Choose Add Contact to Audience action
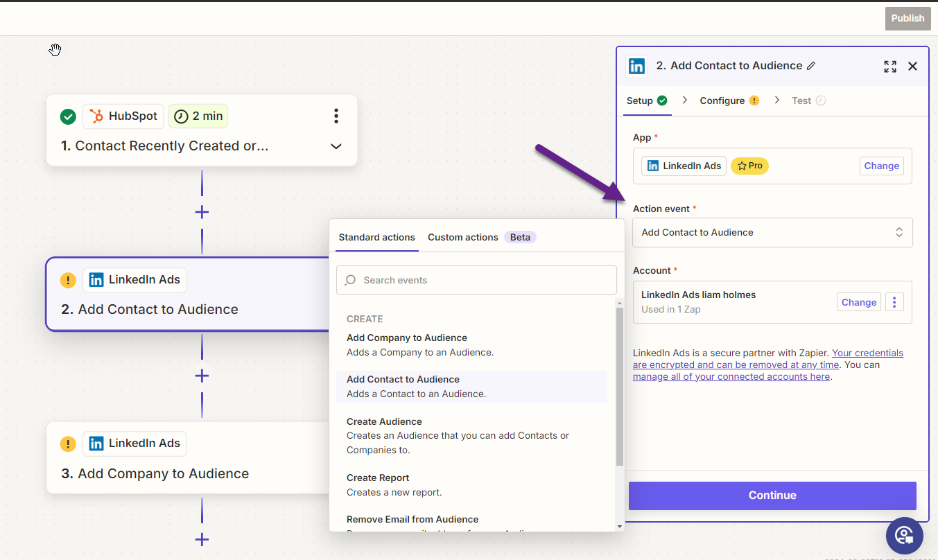This screenshot has width=938, height=560. click(471, 387)
